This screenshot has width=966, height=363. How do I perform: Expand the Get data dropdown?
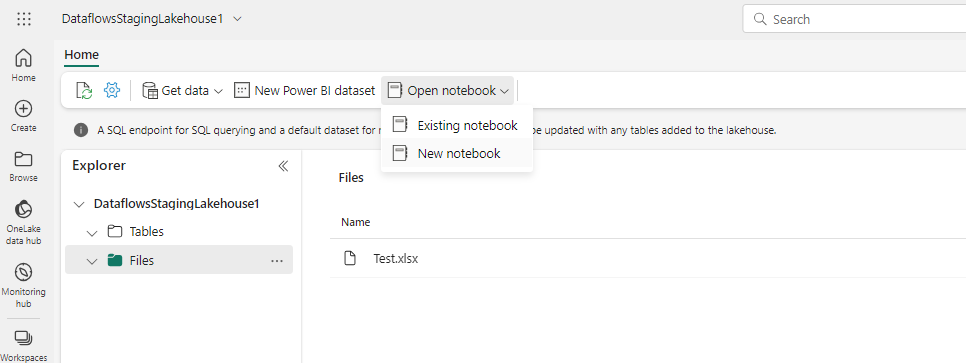pos(218,91)
